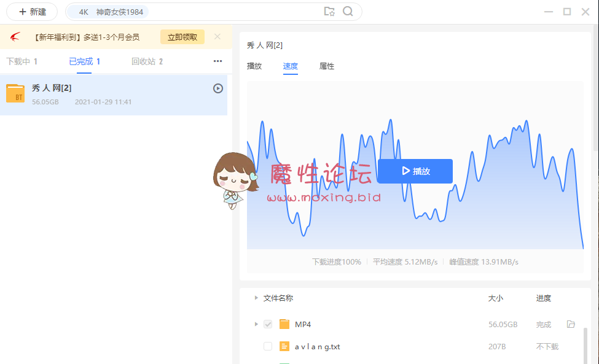Open the favorites folder icon in search bar
The height and width of the screenshot is (364, 599).
(x=329, y=12)
